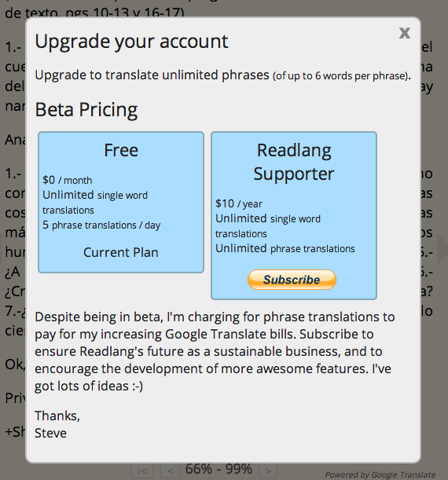Click the $10 / year price text
Viewport: 448px width, 480px height.
click(x=239, y=203)
